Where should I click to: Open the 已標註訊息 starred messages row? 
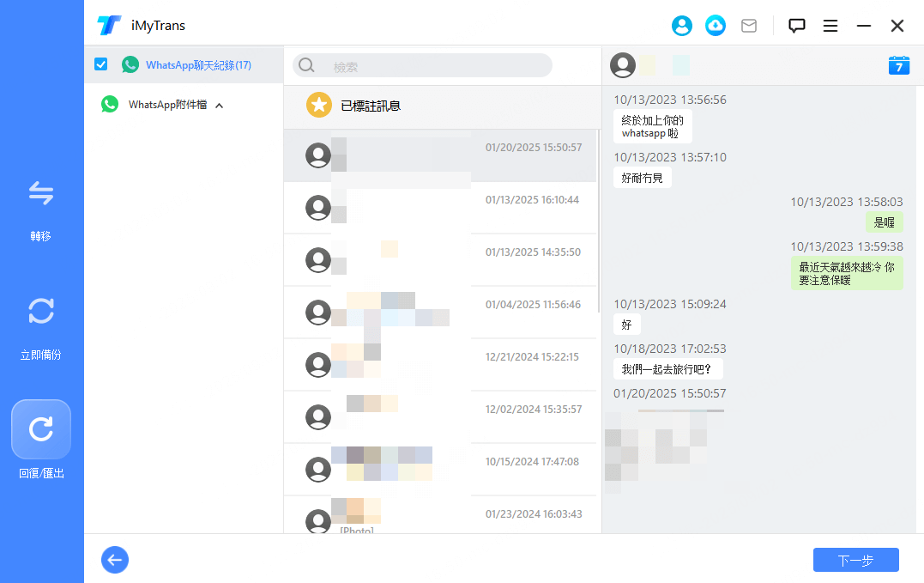[x=442, y=106]
